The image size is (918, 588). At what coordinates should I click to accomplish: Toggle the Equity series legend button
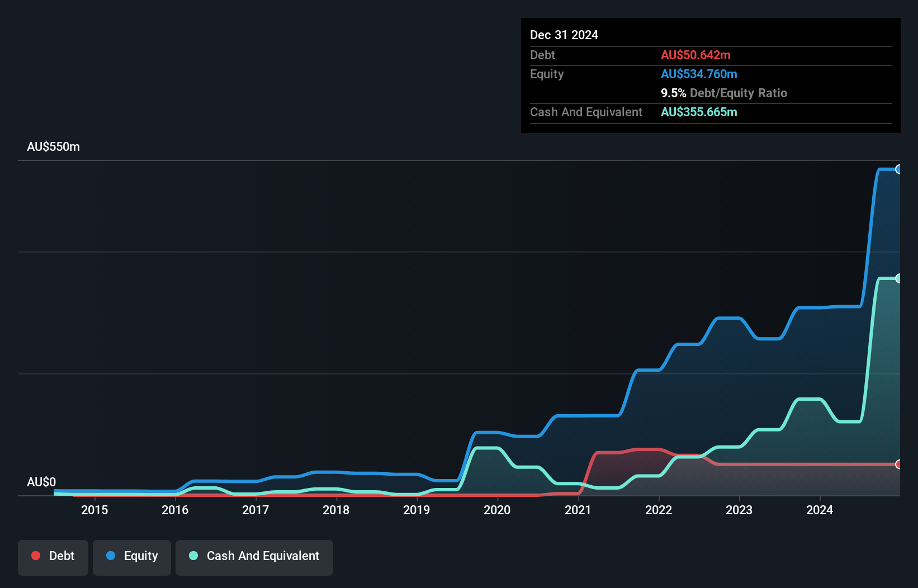[x=132, y=557]
